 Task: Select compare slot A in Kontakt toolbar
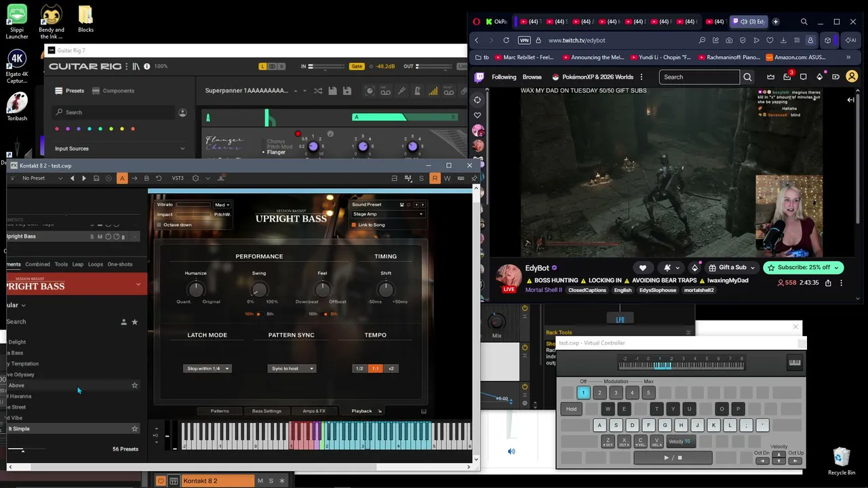122,178
